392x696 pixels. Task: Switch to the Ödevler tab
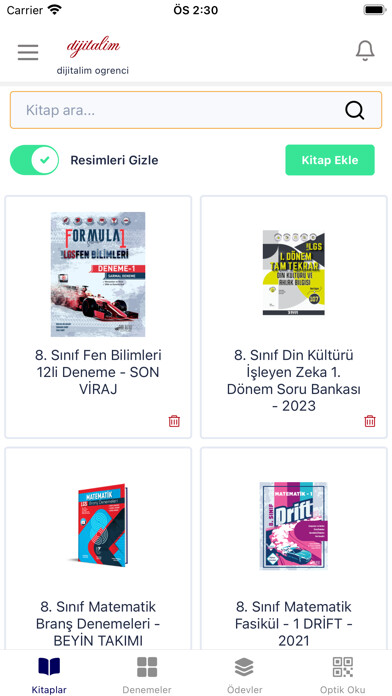[x=244, y=673]
